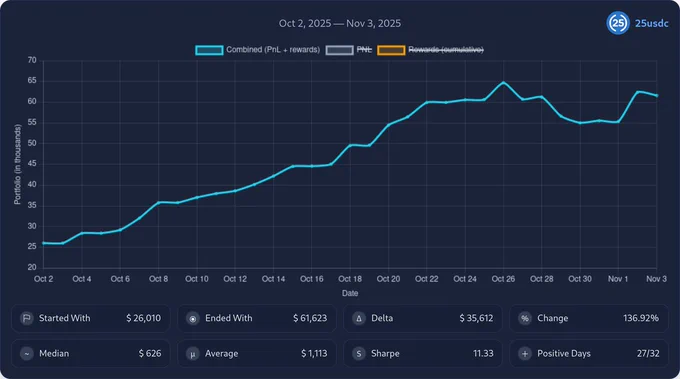Select the Nov 3 final data point

(657, 95)
